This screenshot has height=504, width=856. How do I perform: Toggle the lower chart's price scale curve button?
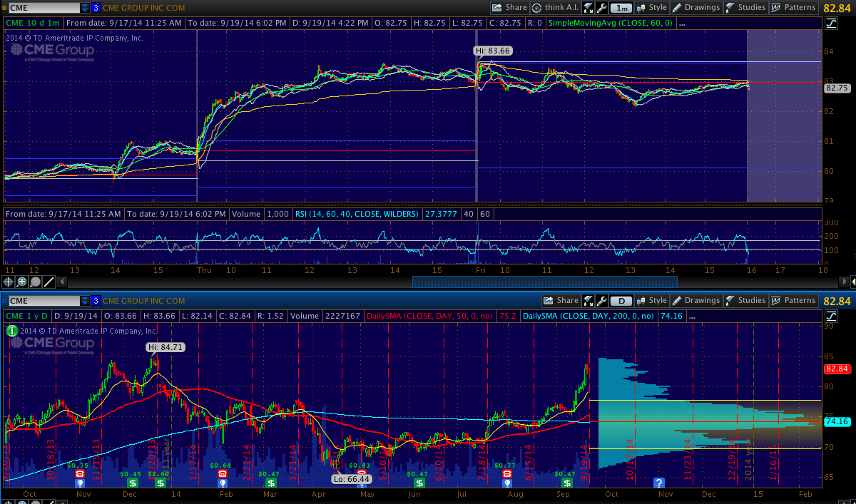coord(831,316)
